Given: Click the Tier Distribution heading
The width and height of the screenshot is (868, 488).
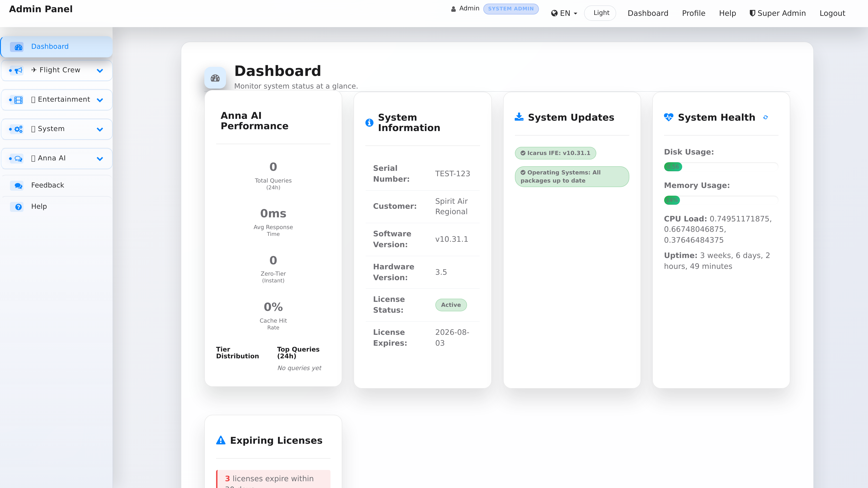Looking at the screenshot, I should click(238, 353).
